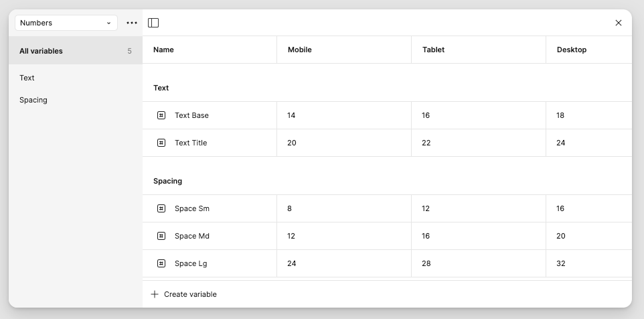Open the Numbers collection dropdown
The image size is (644, 319).
pyautogui.click(x=66, y=23)
